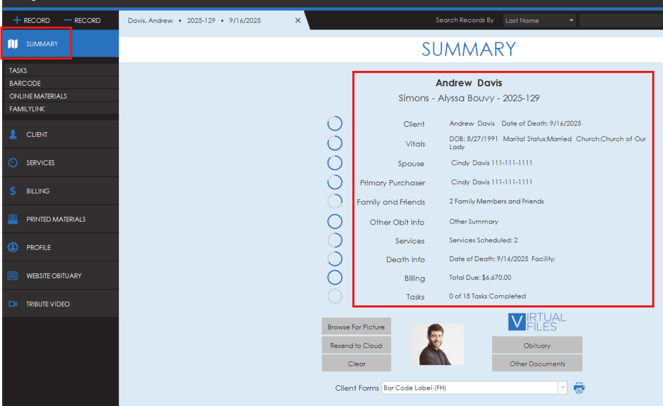
Task: Open the Search Records By dropdown
Action: (x=539, y=20)
